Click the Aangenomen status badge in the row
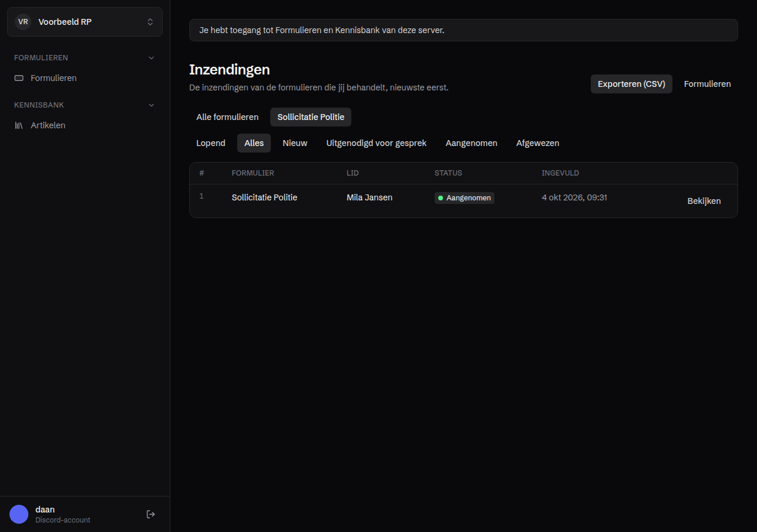The height and width of the screenshot is (532, 757). [x=464, y=198]
